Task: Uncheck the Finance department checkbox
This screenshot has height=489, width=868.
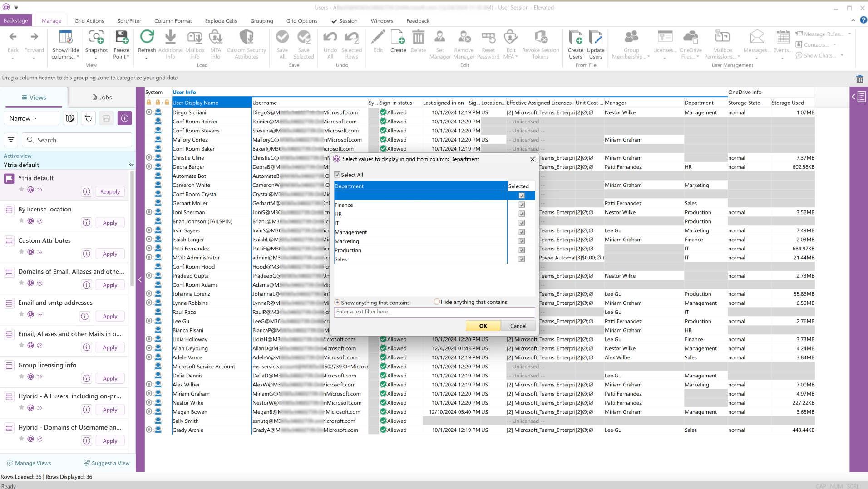Action: [x=522, y=205]
